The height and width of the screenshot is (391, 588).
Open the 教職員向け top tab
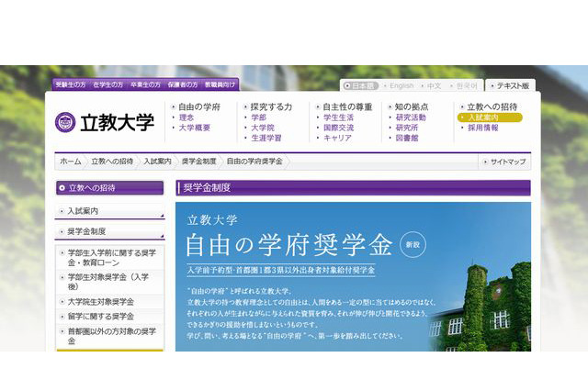(x=220, y=85)
